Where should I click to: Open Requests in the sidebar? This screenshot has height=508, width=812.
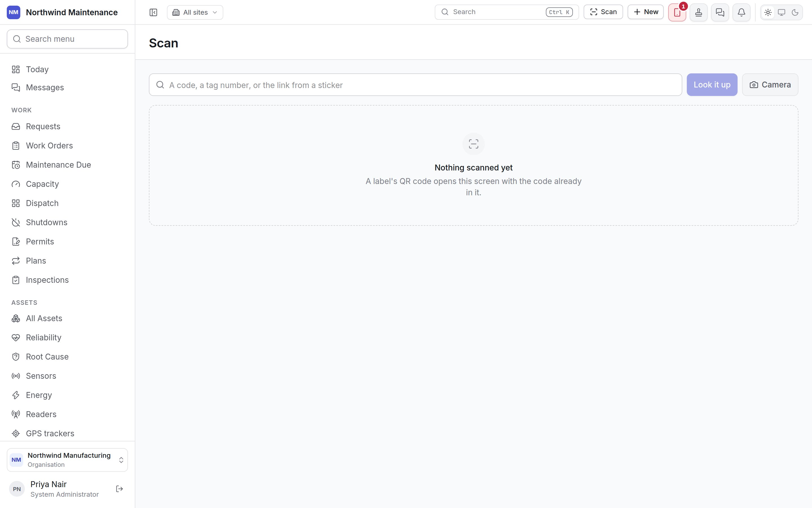(x=67, y=126)
